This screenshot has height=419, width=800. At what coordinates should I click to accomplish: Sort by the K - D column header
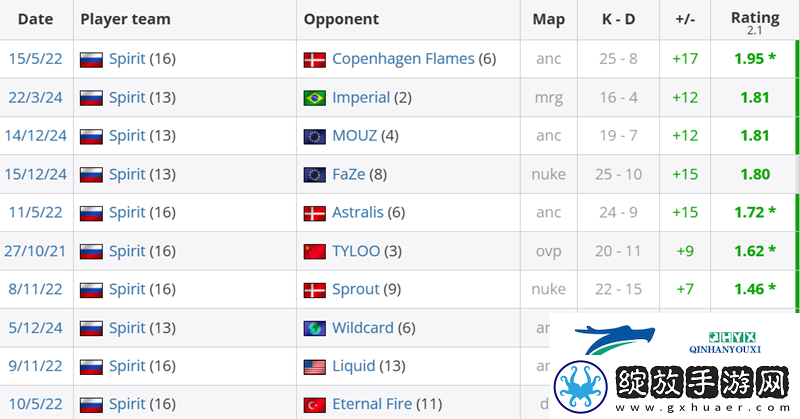pos(618,19)
